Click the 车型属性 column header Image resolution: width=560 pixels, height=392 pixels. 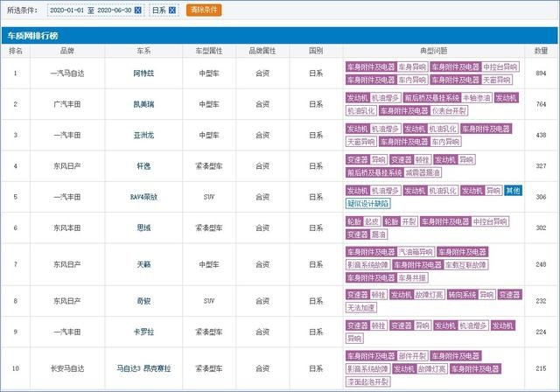[x=209, y=51]
